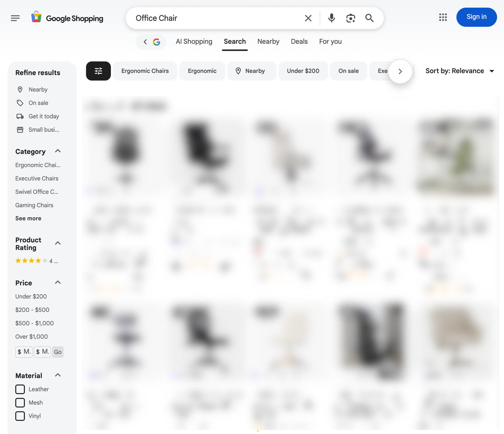Search by image with camera icon
The image size is (504, 434).
point(350,18)
